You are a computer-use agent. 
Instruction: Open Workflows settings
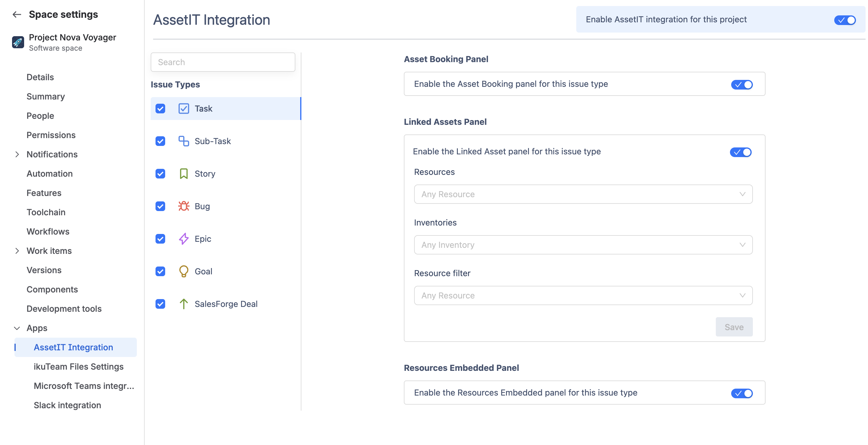[48, 231]
